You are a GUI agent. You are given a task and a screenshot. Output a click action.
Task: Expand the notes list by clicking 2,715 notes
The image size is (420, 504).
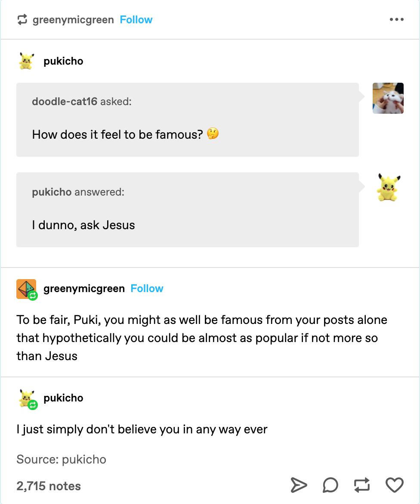point(48,486)
